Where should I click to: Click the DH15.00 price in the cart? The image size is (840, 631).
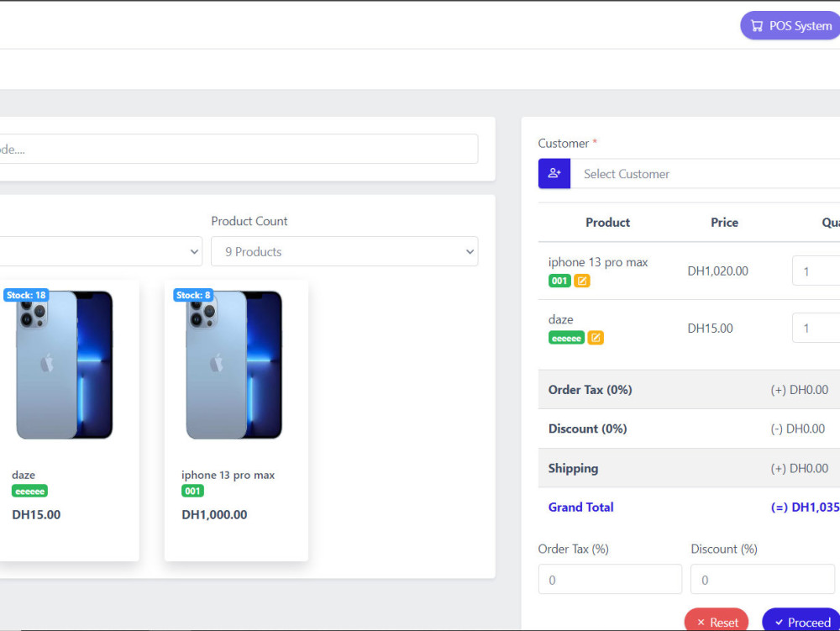point(711,329)
